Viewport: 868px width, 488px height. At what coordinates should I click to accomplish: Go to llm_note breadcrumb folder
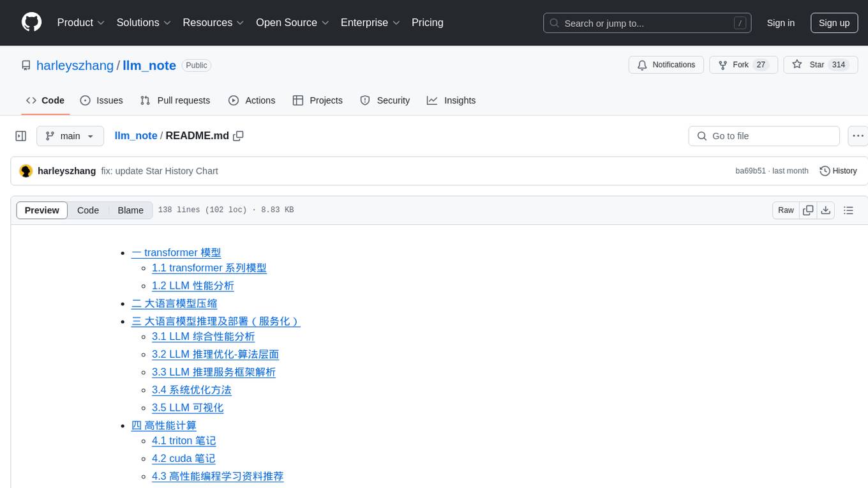coord(136,136)
